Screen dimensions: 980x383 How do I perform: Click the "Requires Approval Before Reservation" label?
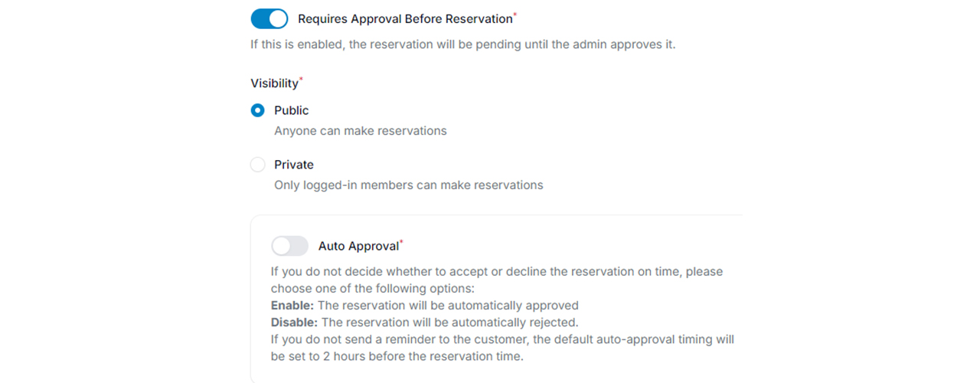[x=404, y=18]
